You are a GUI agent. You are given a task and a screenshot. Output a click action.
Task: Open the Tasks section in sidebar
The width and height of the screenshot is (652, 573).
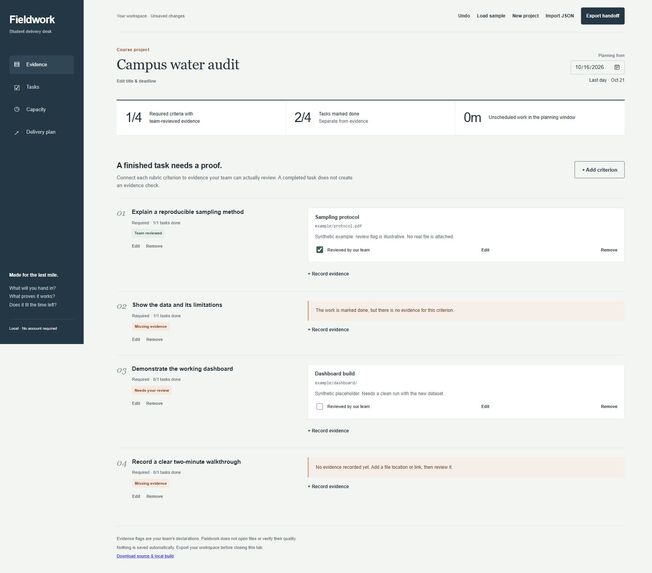point(42,87)
